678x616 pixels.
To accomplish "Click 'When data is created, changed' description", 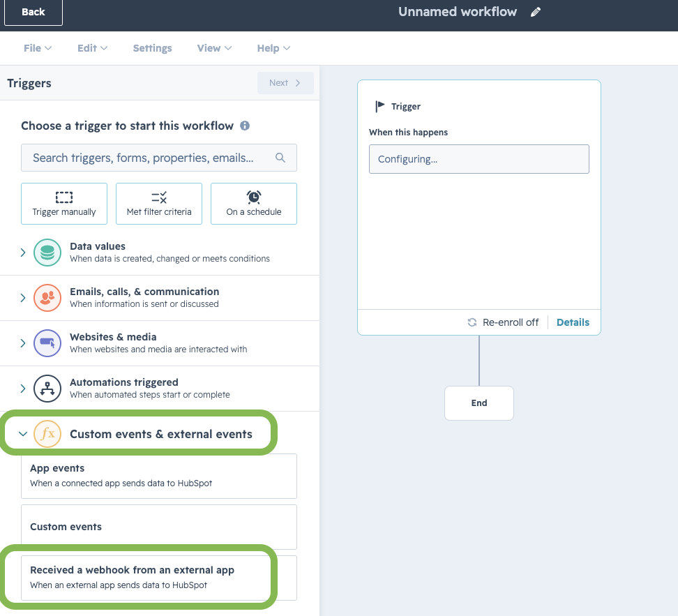I will 170,259.
